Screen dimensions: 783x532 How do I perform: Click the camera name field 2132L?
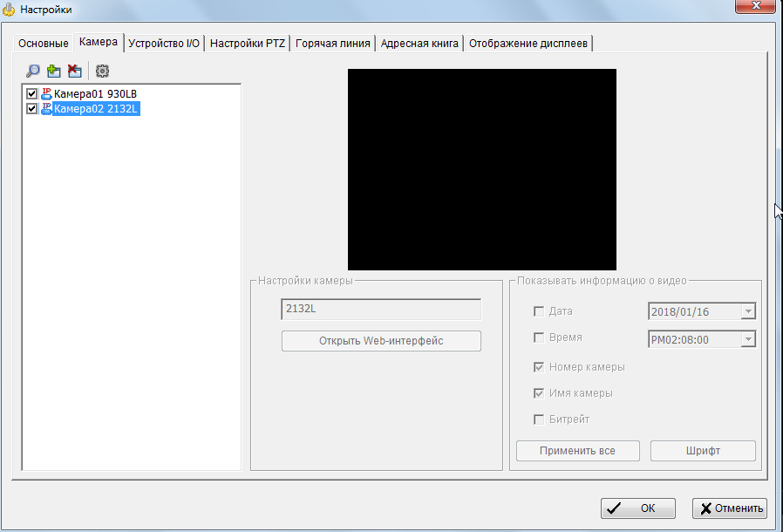[381, 310]
